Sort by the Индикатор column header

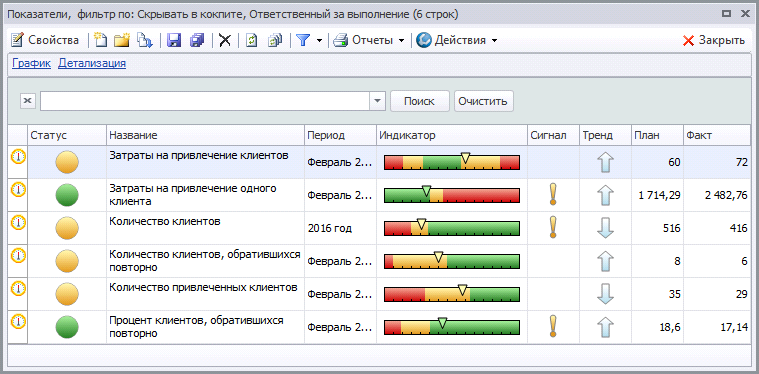(452, 135)
